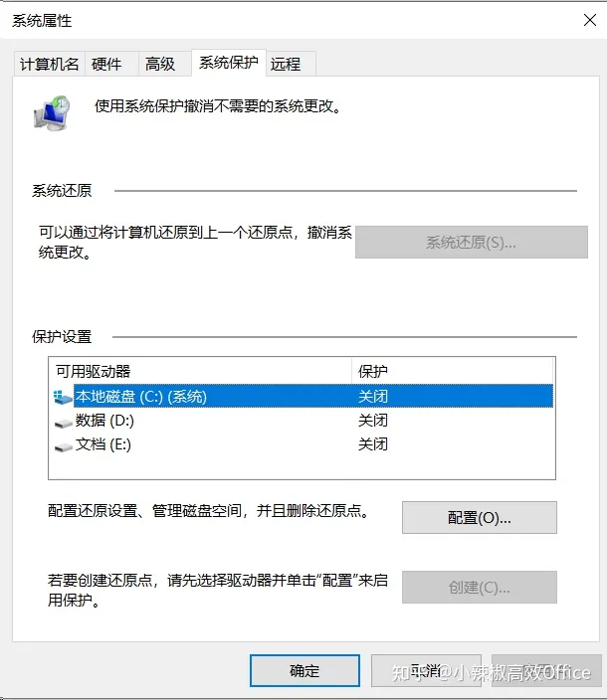Open the 硬件 tab
This screenshot has height=700, width=607.
(111, 64)
